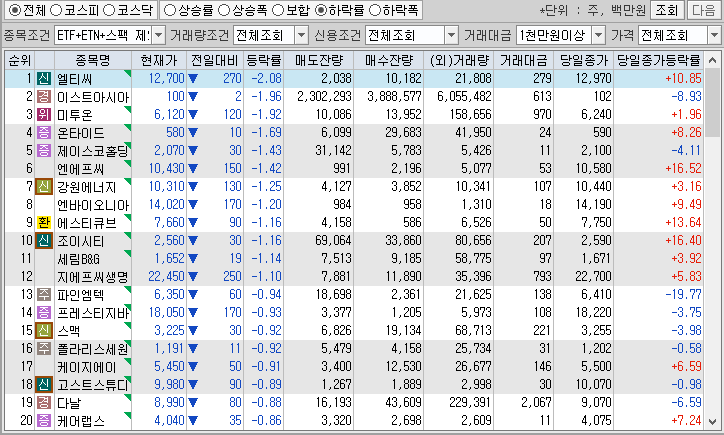Open the 종목조건 dropdown
The width and height of the screenshot is (724, 435).
tap(158, 35)
